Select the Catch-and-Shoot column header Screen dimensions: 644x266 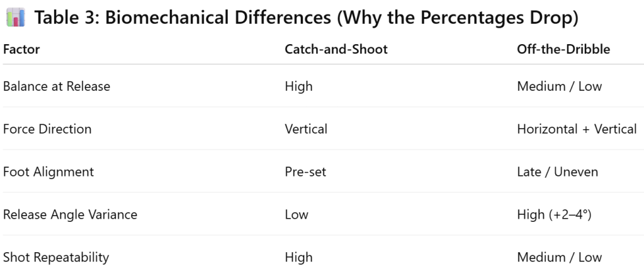(x=336, y=49)
